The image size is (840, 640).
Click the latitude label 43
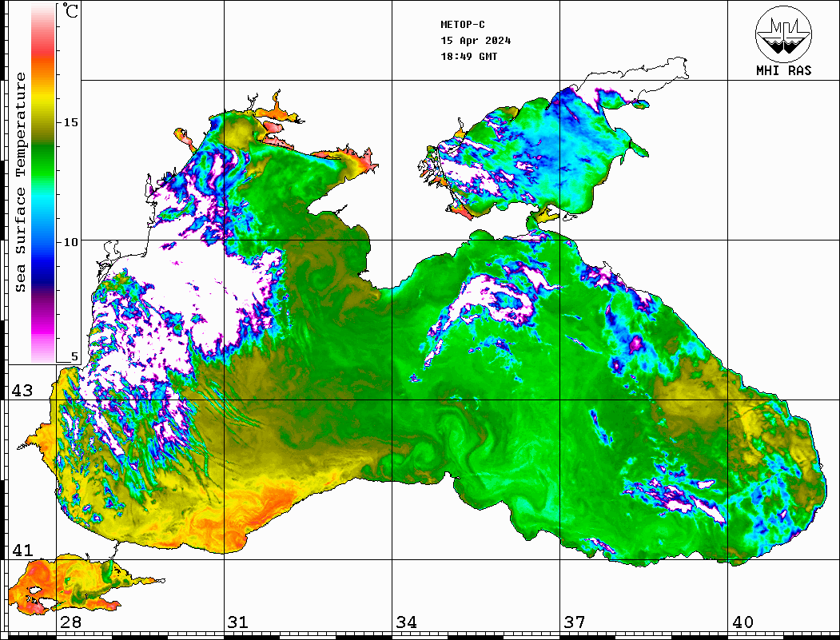(22, 391)
